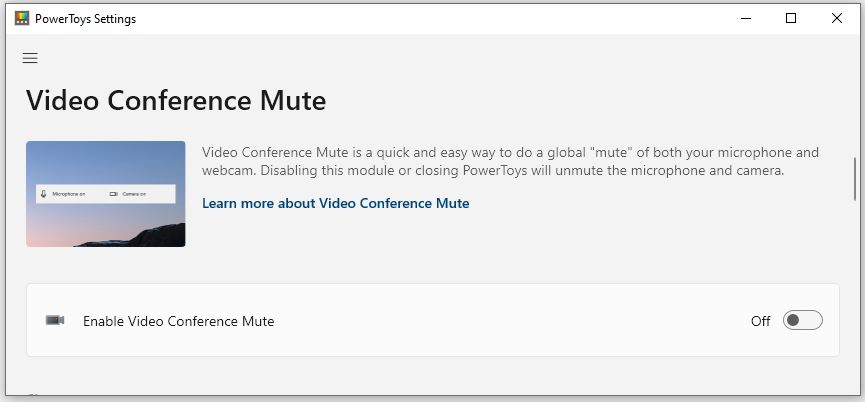This screenshot has width=865, height=402.
Task: Turn on Enable Video Conference Mute switch
Action: (803, 320)
